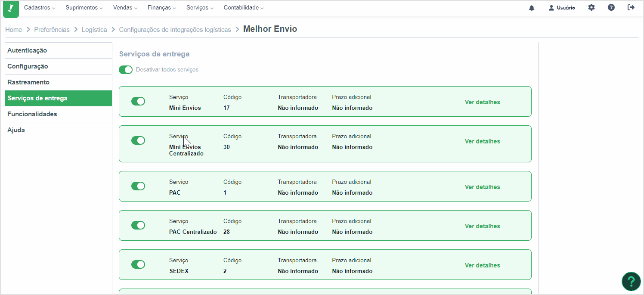Open the Ajuda sidebar tab
This screenshot has width=644, height=295.
[59, 130]
